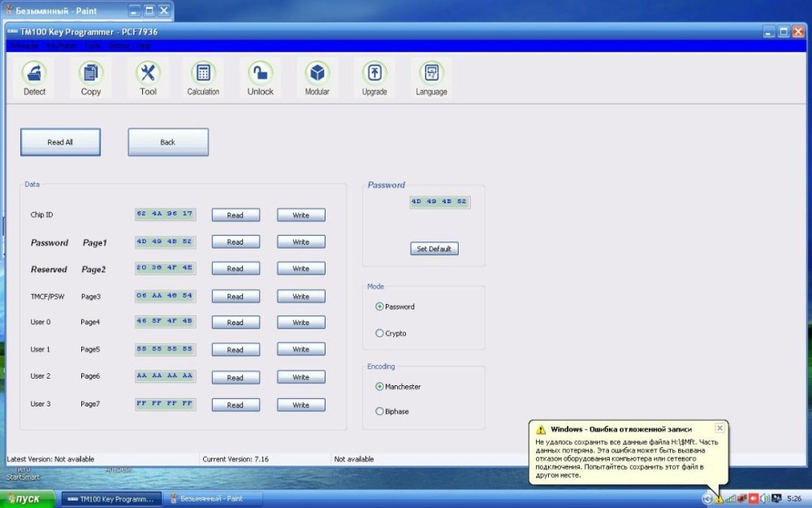Choose Manchester encoding

pos(379,386)
